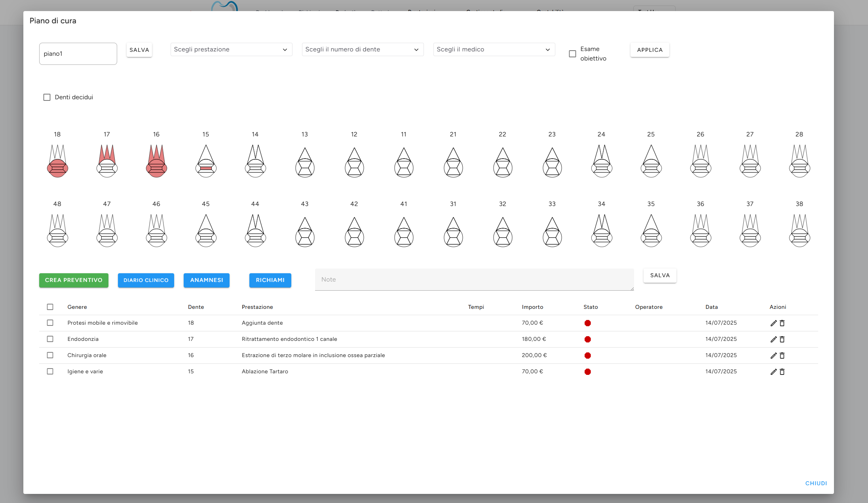Click the red status dot for tooth 17
Viewport: 868px width, 503px height.
coord(587,339)
